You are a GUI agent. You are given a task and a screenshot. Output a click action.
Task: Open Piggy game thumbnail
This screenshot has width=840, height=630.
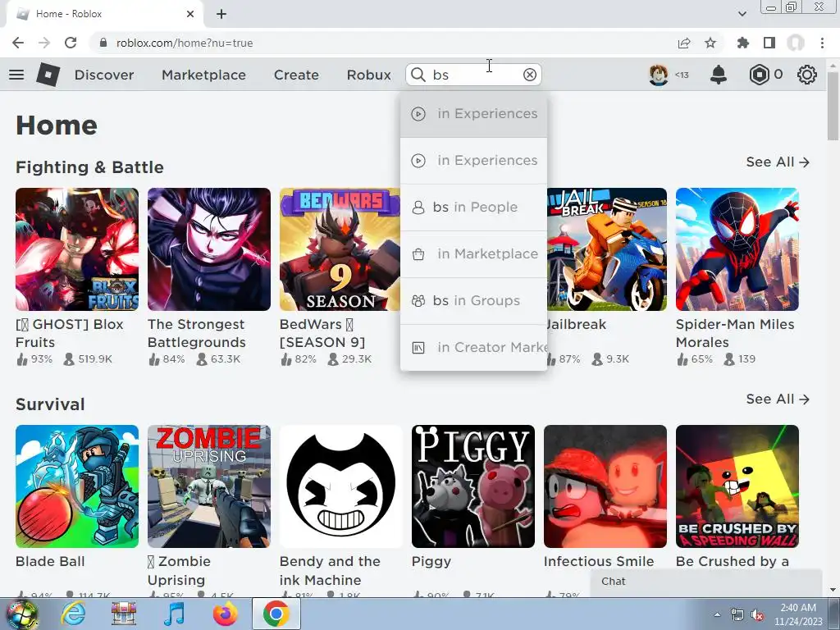[x=473, y=486]
